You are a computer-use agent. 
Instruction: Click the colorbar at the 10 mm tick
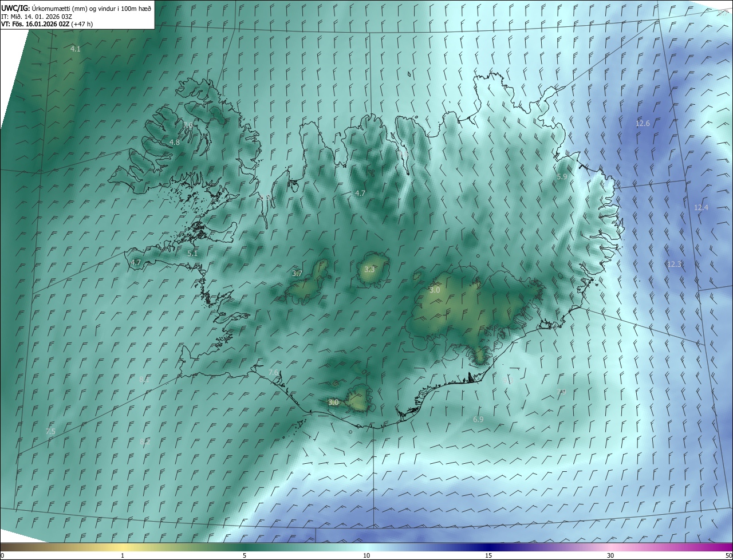coord(366,548)
